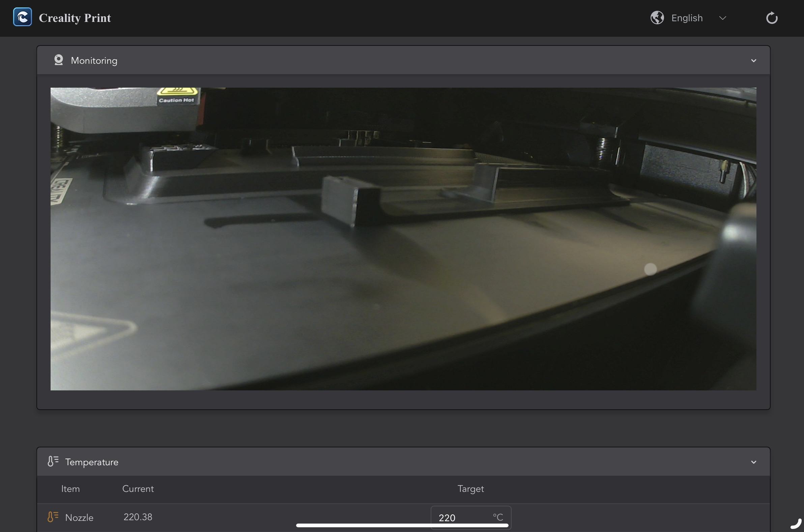Image resolution: width=804 pixels, height=532 pixels.
Task: Click the language dropdown arrow
Action: (722, 18)
